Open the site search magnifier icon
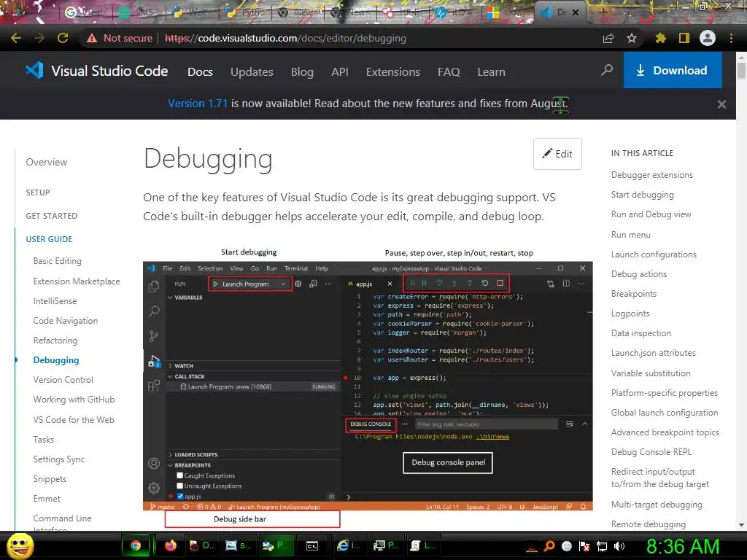747x560 pixels. (607, 71)
